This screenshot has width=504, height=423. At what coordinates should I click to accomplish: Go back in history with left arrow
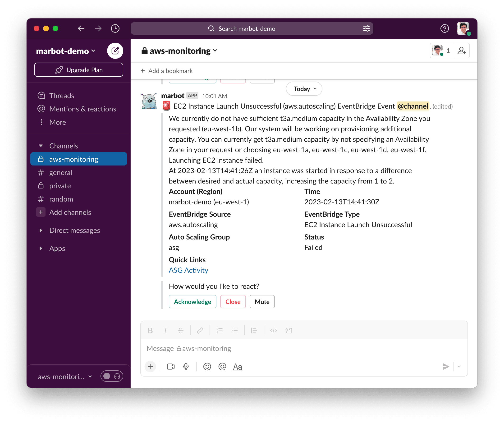click(81, 28)
